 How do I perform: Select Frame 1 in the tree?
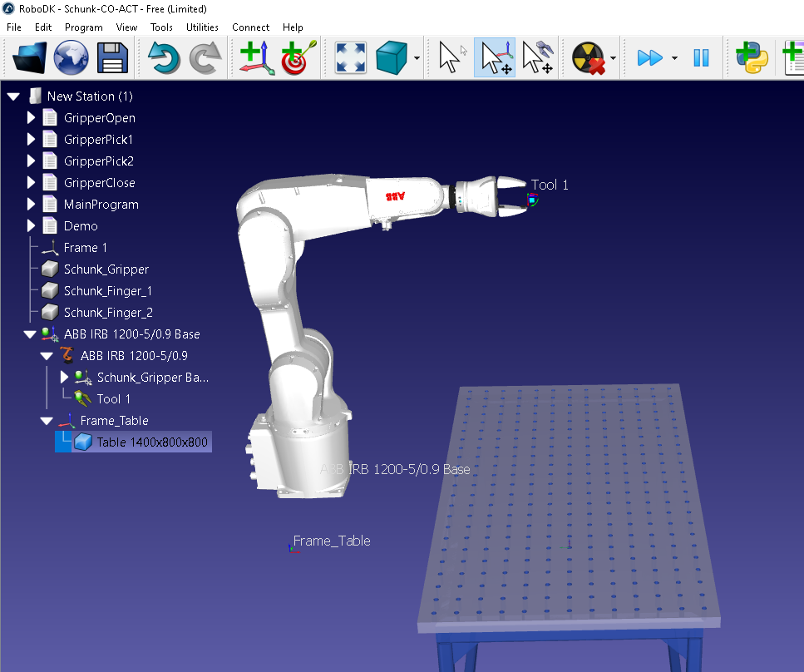point(85,248)
